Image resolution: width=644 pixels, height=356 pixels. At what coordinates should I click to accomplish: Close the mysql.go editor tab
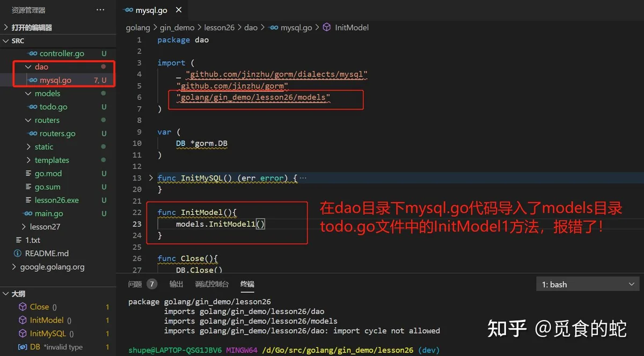(x=179, y=10)
